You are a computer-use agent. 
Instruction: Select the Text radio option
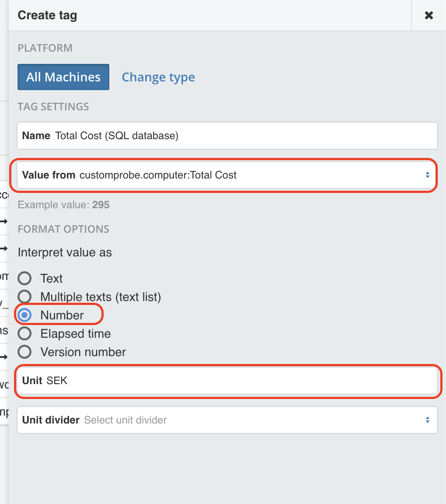click(x=25, y=278)
